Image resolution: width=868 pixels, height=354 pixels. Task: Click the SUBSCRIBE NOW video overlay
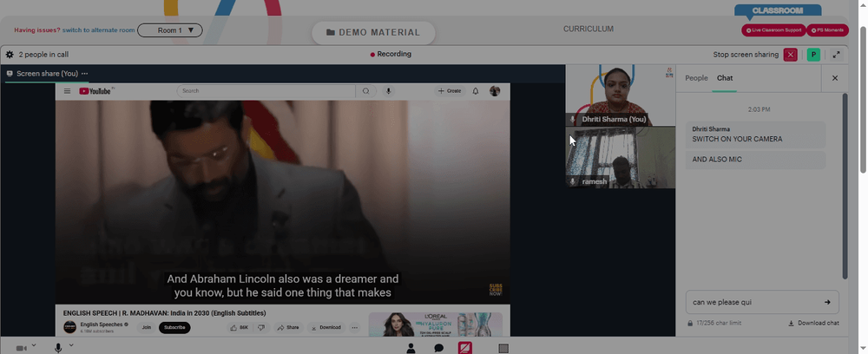(x=496, y=290)
